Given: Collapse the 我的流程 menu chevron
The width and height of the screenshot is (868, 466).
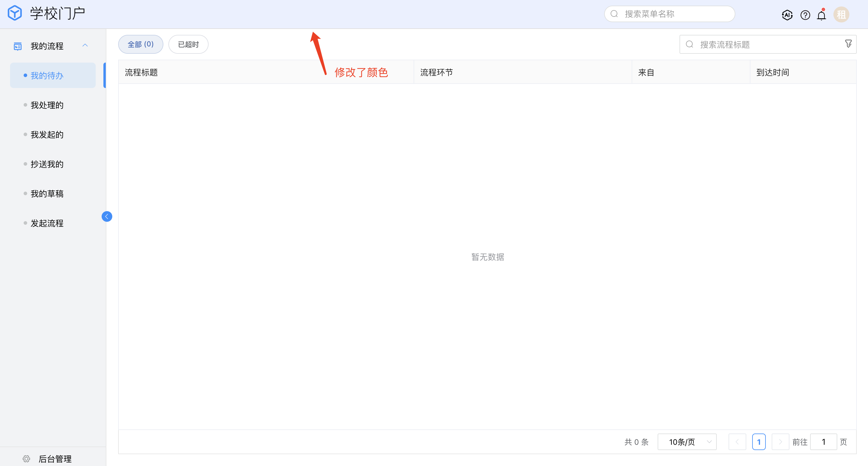Looking at the screenshot, I should click(x=85, y=45).
